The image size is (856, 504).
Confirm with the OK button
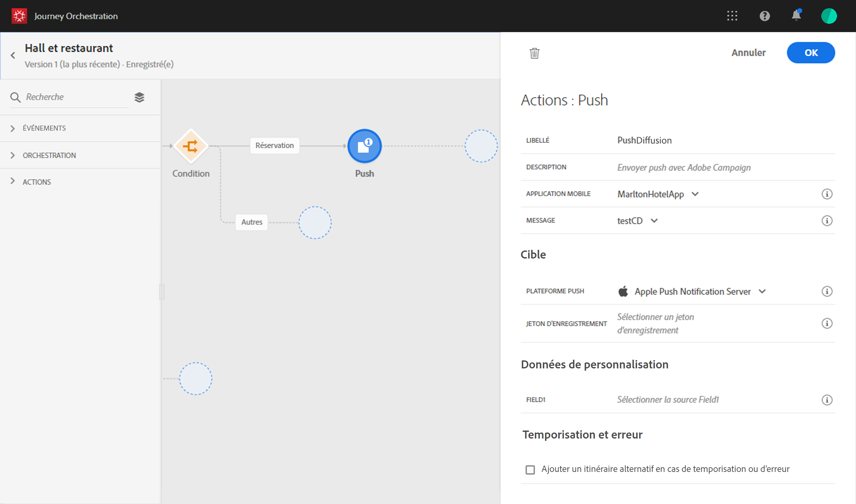(x=811, y=53)
